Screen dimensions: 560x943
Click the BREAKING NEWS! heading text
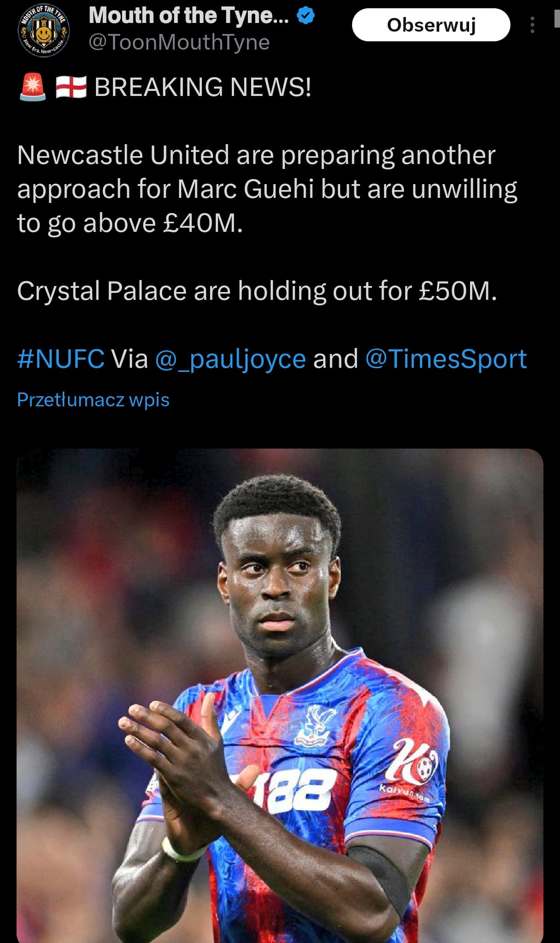(x=202, y=87)
